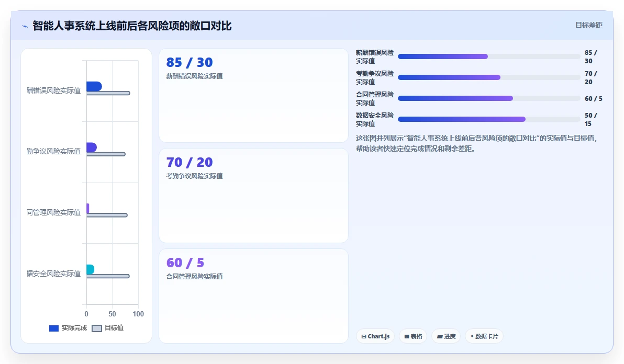The height and width of the screenshot is (364, 624).
Task: Click the dashboard title 智能人事系统上线前后各风险项的敞口对比
Action: (x=132, y=26)
